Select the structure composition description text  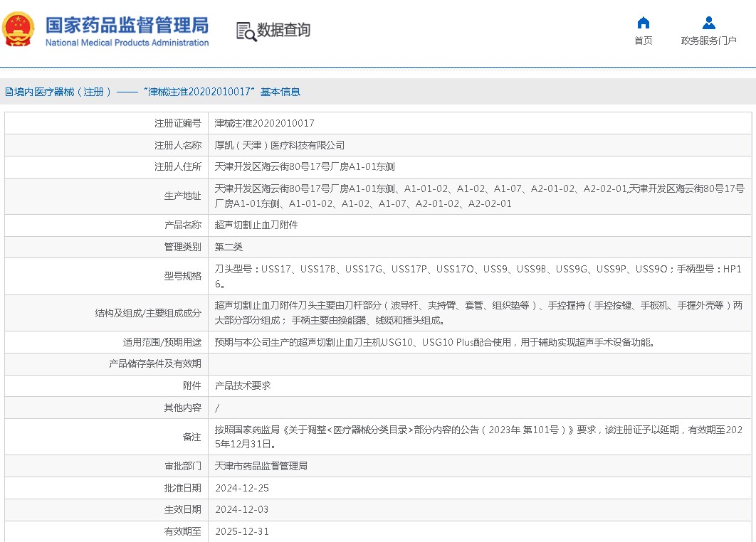point(478,313)
